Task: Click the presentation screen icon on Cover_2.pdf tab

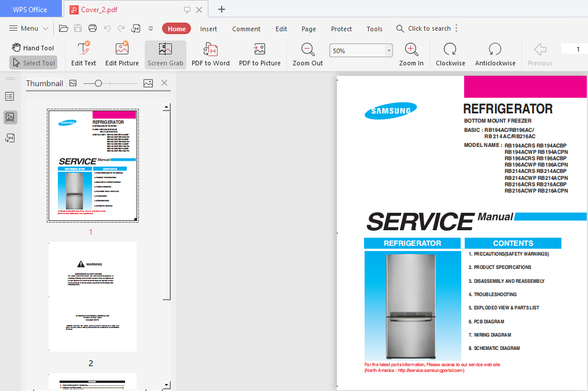Action: [x=187, y=10]
